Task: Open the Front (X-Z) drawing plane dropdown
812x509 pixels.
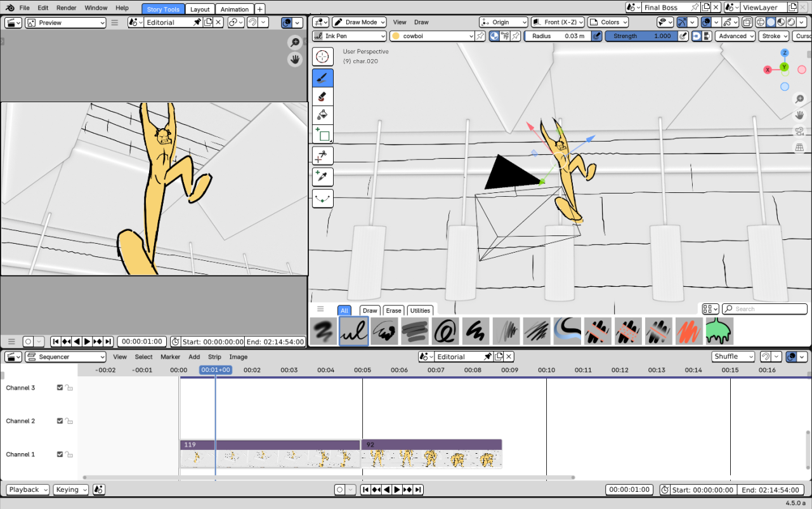Action: (x=557, y=22)
